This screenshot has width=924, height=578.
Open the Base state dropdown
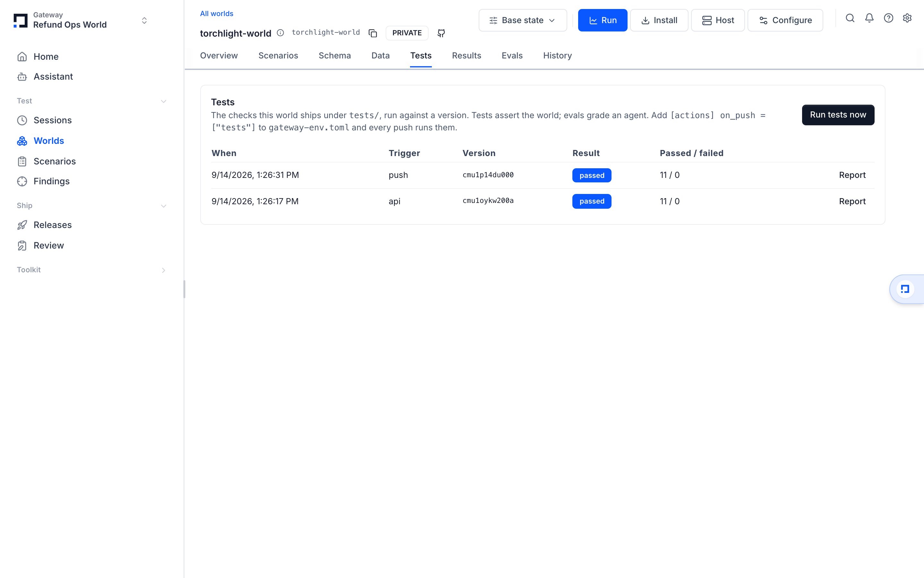pos(523,20)
